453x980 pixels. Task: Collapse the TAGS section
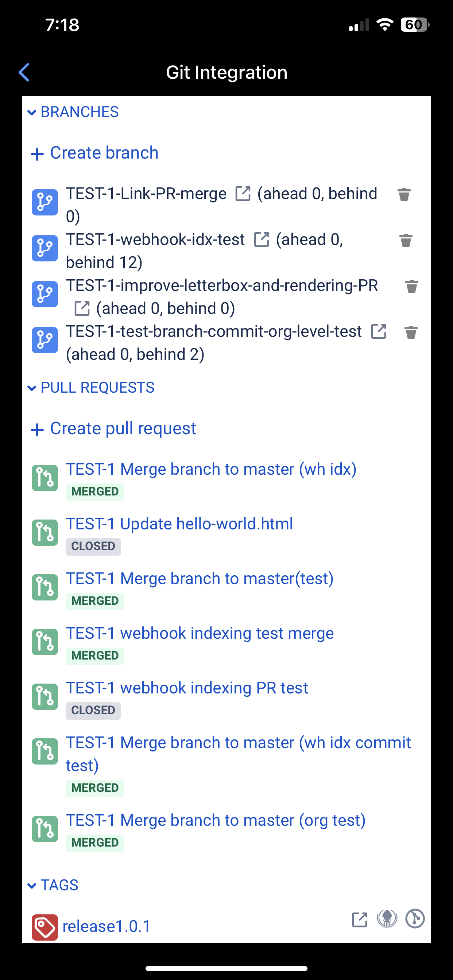point(53,885)
